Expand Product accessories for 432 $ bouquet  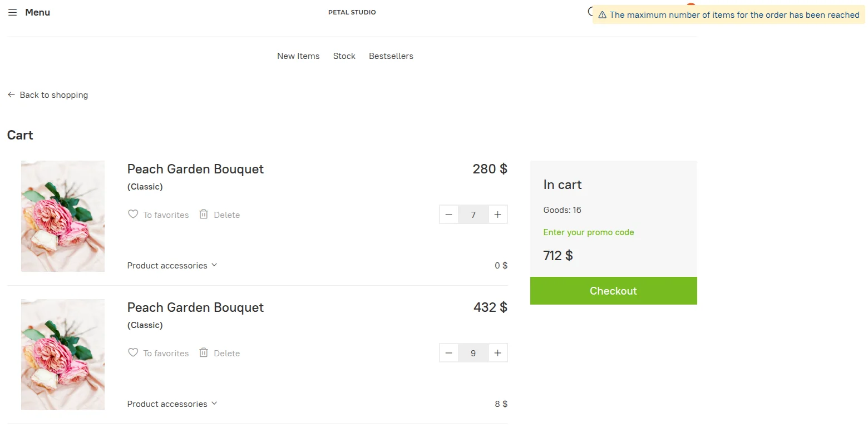tap(172, 404)
